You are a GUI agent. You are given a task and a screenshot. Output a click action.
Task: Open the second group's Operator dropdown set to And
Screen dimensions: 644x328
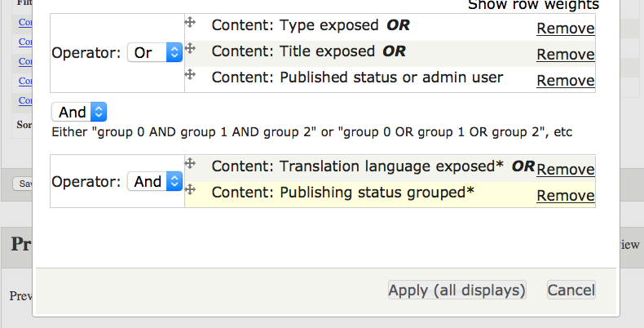(155, 182)
